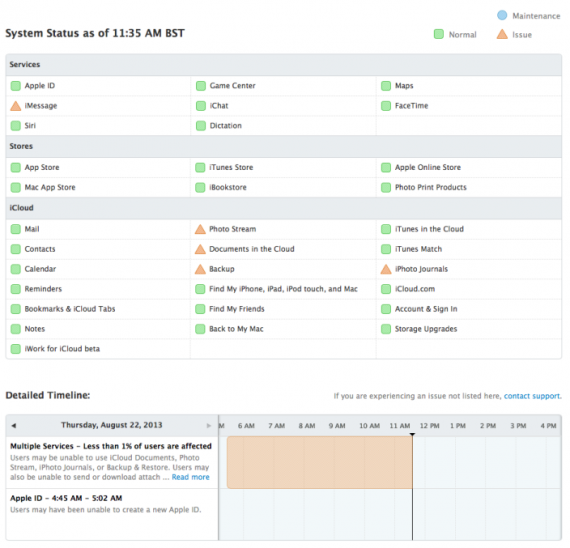Click the green Normal legend square
The height and width of the screenshot is (548, 570).
[x=439, y=34]
